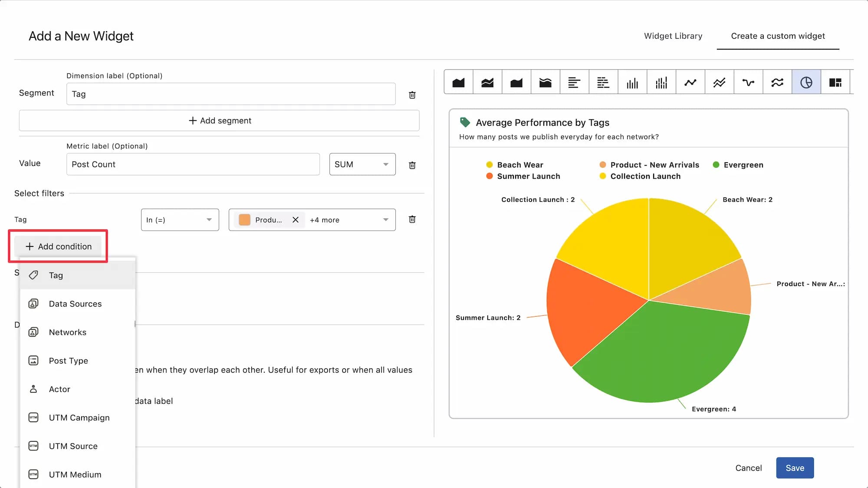Viewport: 868px width, 488px height.
Task: Pick the vertical column chart icon
Action: pos(632,82)
